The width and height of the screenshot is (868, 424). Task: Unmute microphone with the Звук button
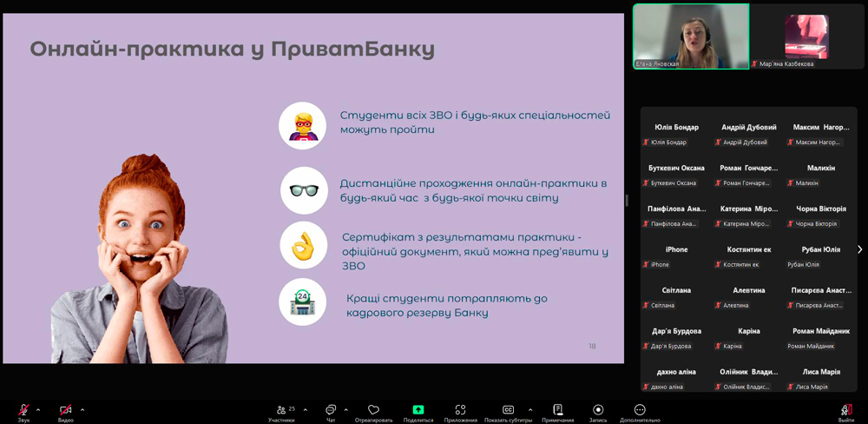click(x=23, y=410)
